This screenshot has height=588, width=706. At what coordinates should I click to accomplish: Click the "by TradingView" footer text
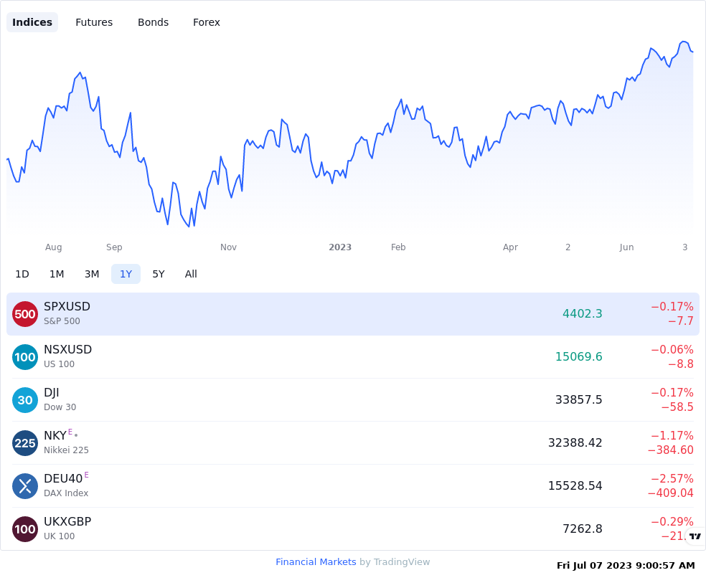(x=395, y=562)
